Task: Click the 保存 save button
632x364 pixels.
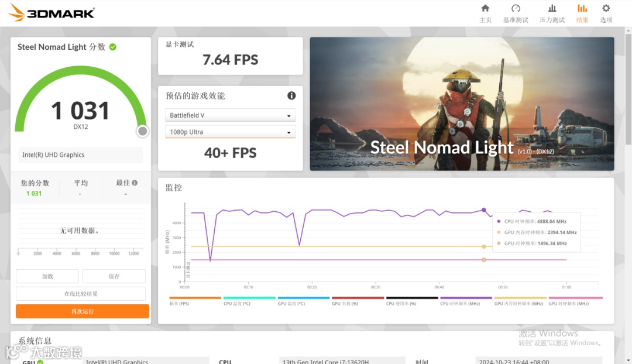Action: [114, 276]
